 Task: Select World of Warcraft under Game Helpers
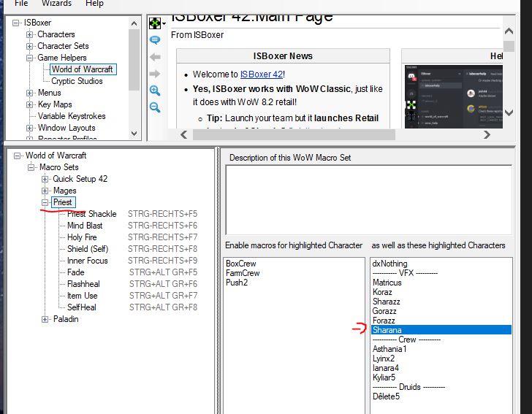tap(82, 69)
